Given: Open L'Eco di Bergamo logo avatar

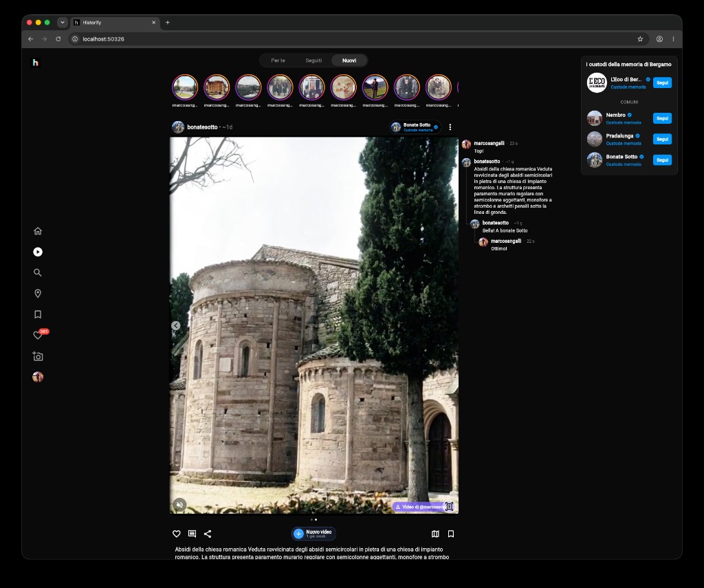Looking at the screenshot, I should click(x=597, y=83).
